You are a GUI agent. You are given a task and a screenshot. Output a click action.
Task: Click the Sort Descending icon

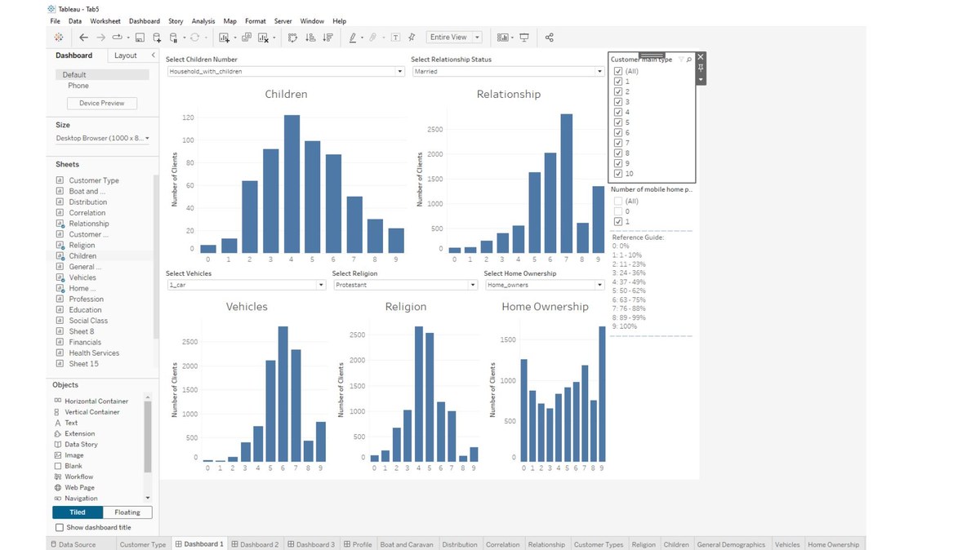pyautogui.click(x=327, y=38)
